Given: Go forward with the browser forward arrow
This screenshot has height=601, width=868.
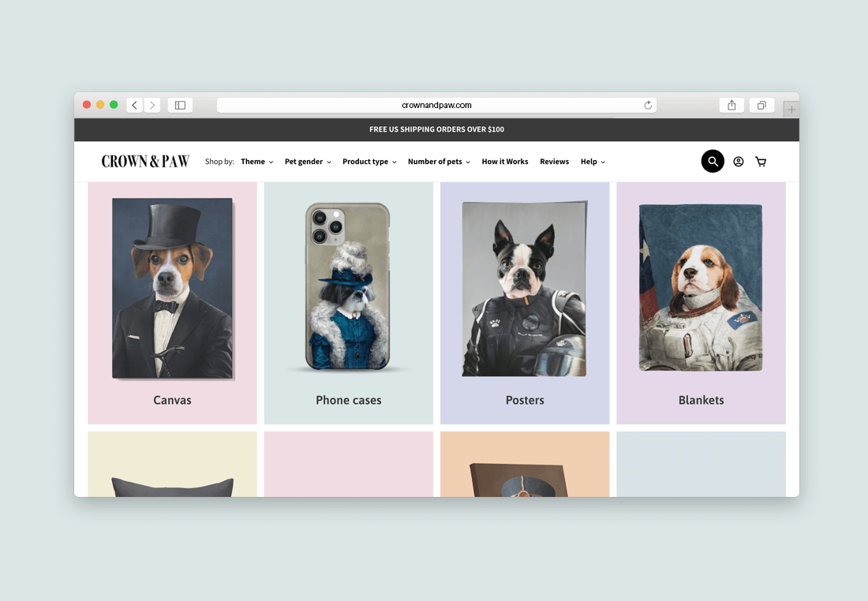Looking at the screenshot, I should coord(152,105).
